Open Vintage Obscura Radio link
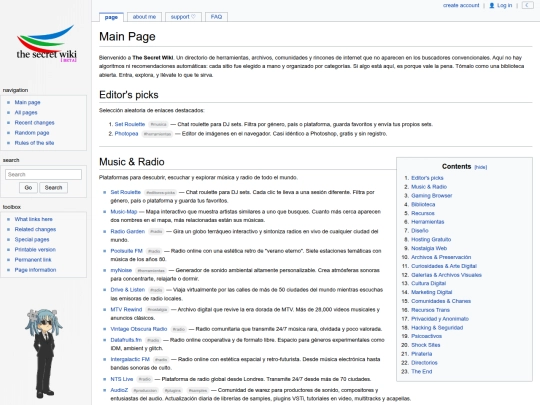This screenshot has height=405, width=540. click(139, 329)
